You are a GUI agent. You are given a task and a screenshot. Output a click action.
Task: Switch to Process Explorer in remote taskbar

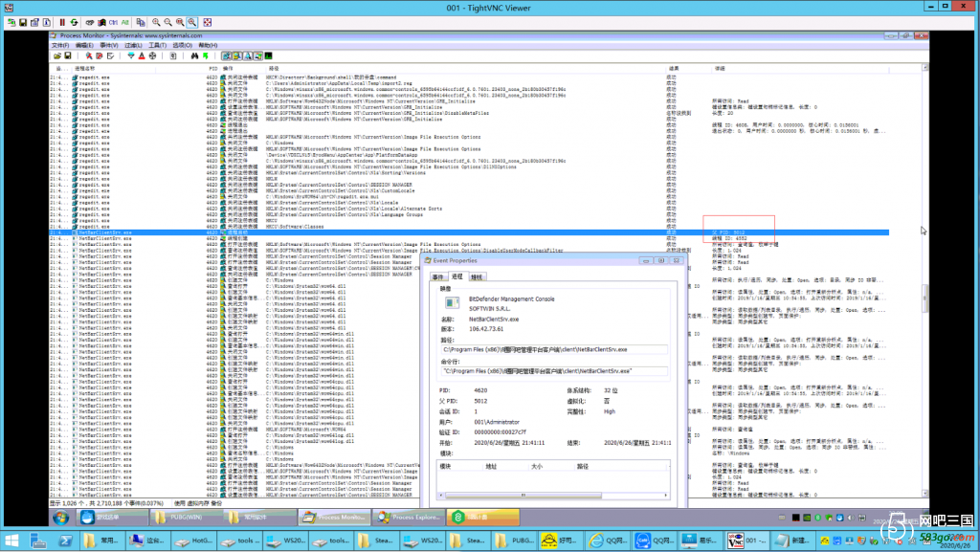(409, 517)
